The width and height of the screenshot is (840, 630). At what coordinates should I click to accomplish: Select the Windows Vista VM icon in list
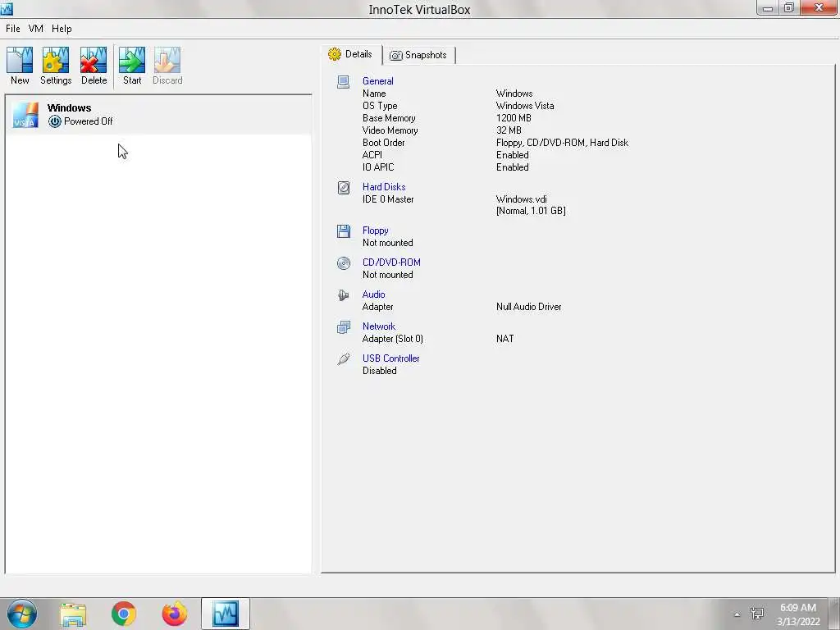(x=25, y=115)
